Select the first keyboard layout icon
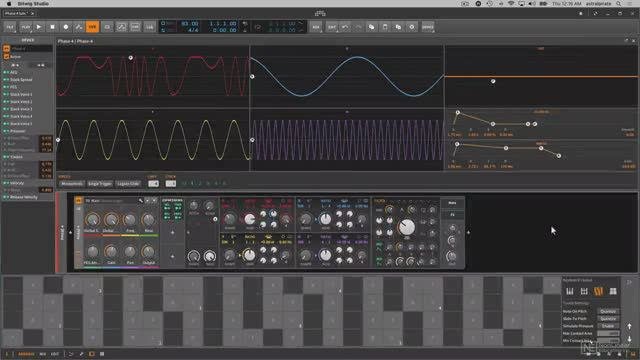640x360 pixels. [x=570, y=291]
